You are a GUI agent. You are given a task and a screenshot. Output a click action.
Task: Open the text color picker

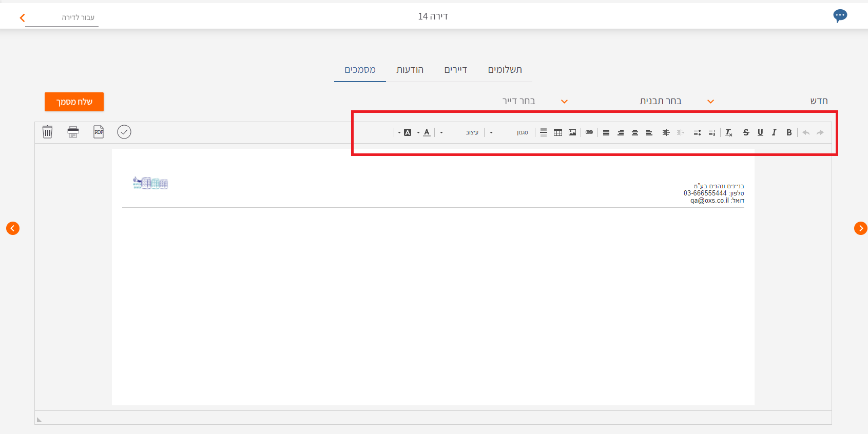427,132
